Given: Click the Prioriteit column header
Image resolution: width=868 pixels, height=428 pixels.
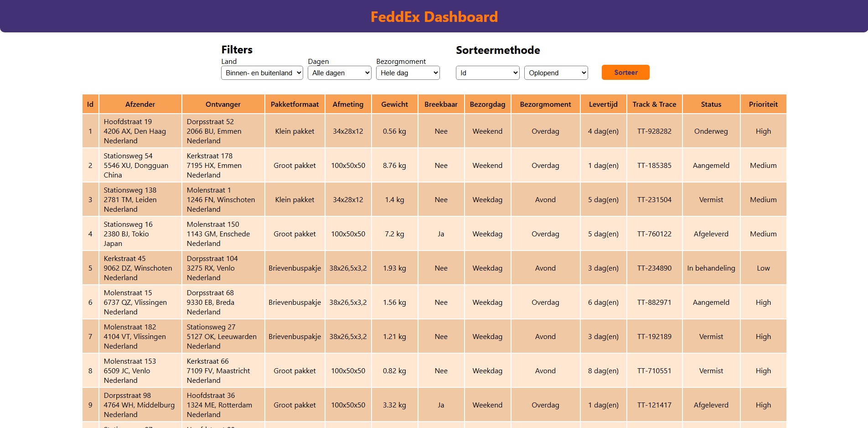Looking at the screenshot, I should [x=763, y=104].
